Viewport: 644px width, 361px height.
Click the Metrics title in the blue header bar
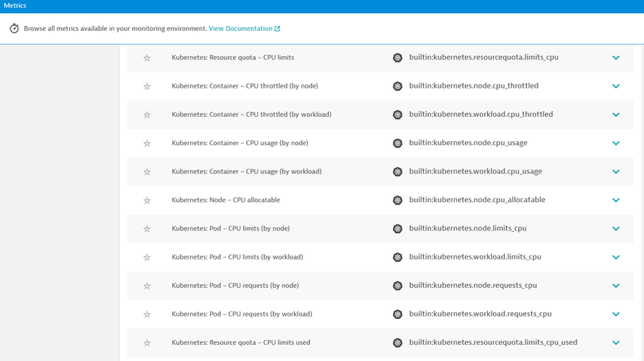coord(15,6)
